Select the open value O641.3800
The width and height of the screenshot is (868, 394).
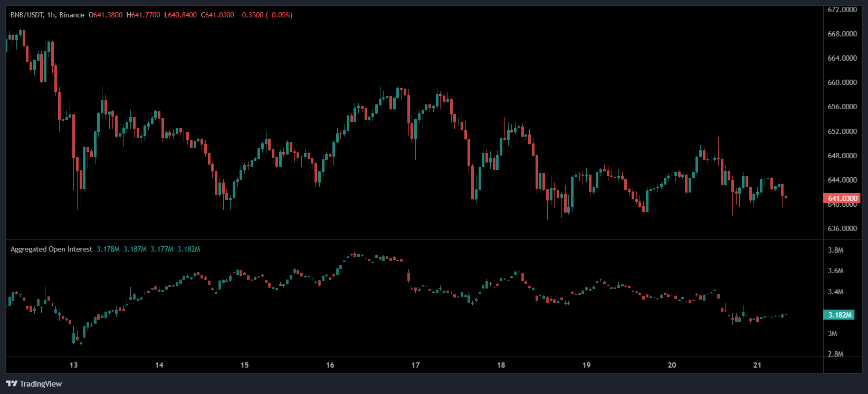tap(106, 15)
